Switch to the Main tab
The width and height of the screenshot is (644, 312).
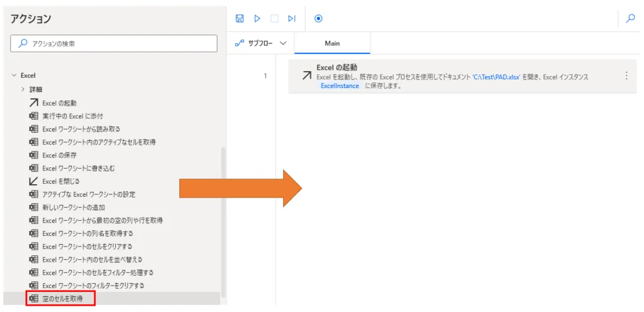(332, 43)
